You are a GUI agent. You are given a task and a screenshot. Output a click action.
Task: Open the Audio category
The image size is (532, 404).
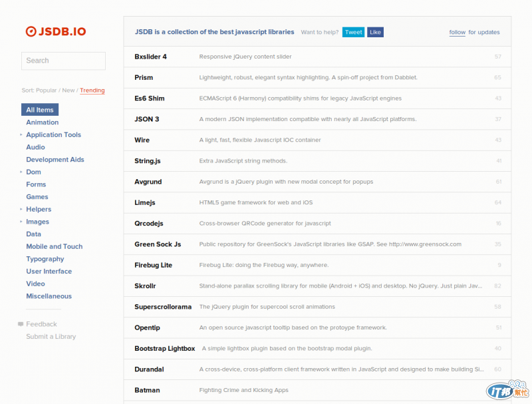36,147
